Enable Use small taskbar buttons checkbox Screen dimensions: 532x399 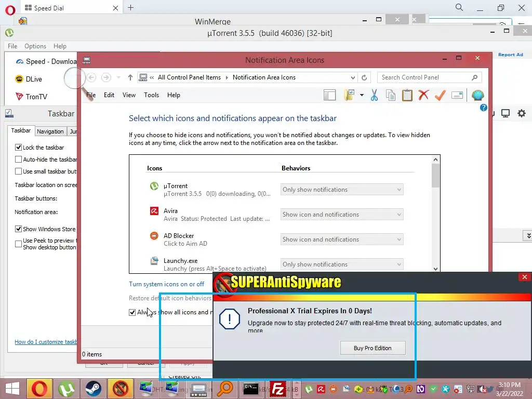[18, 171]
